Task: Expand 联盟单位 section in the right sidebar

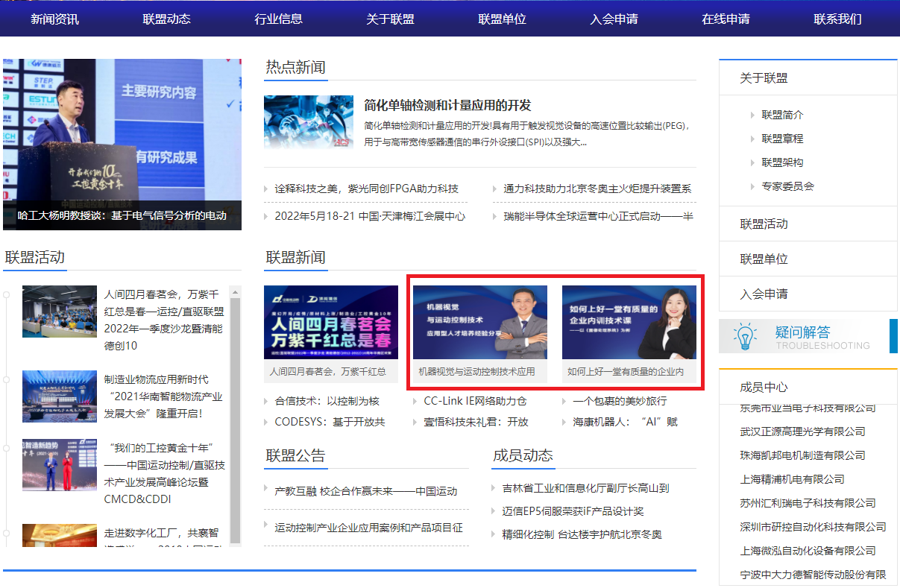Action: [x=764, y=259]
